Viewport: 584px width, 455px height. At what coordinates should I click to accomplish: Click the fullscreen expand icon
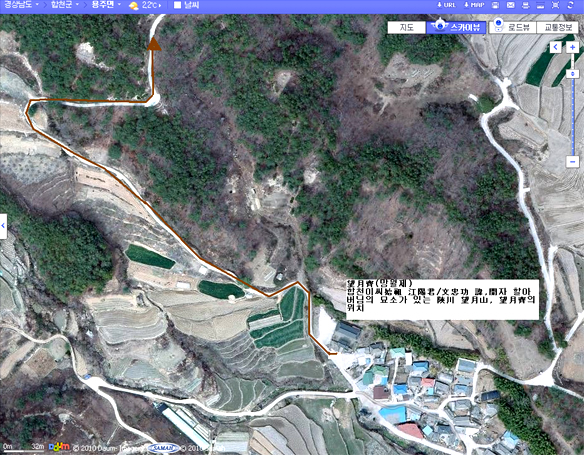click(555, 5)
